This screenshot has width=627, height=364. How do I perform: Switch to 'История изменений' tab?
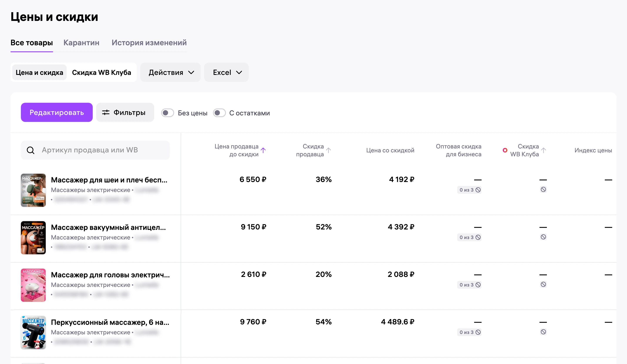click(149, 43)
